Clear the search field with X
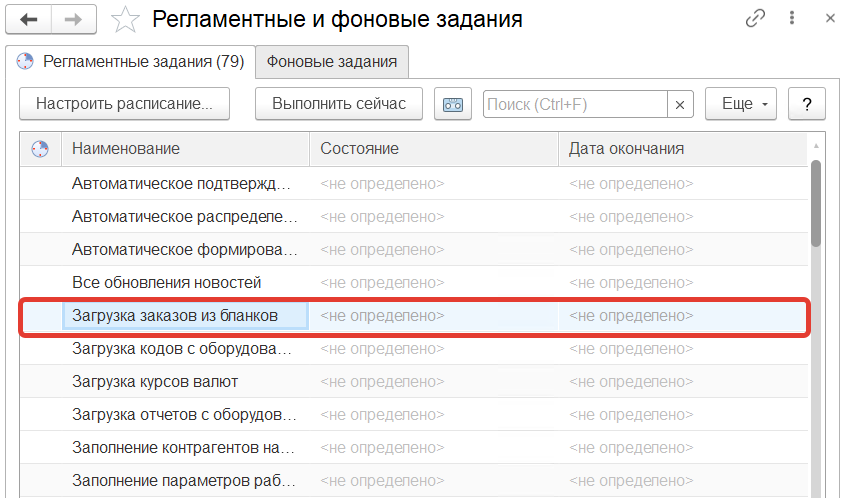The image size is (843, 498). [681, 104]
